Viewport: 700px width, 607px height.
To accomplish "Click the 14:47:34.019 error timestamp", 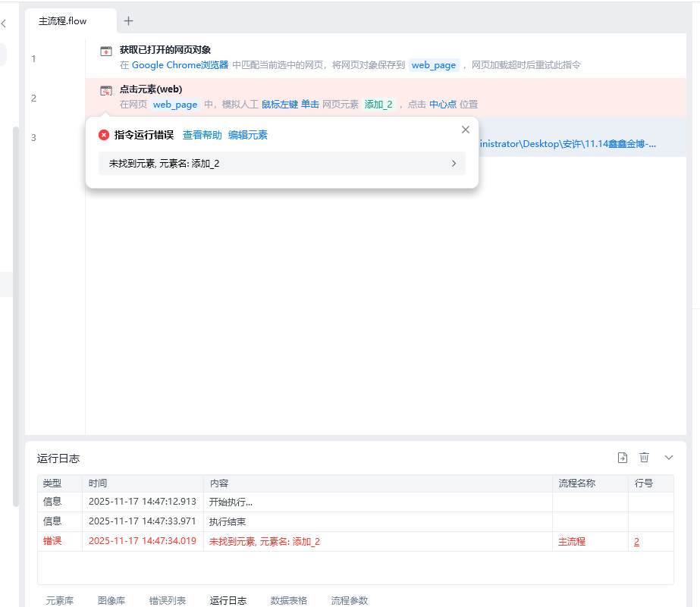I will pyautogui.click(x=143, y=541).
